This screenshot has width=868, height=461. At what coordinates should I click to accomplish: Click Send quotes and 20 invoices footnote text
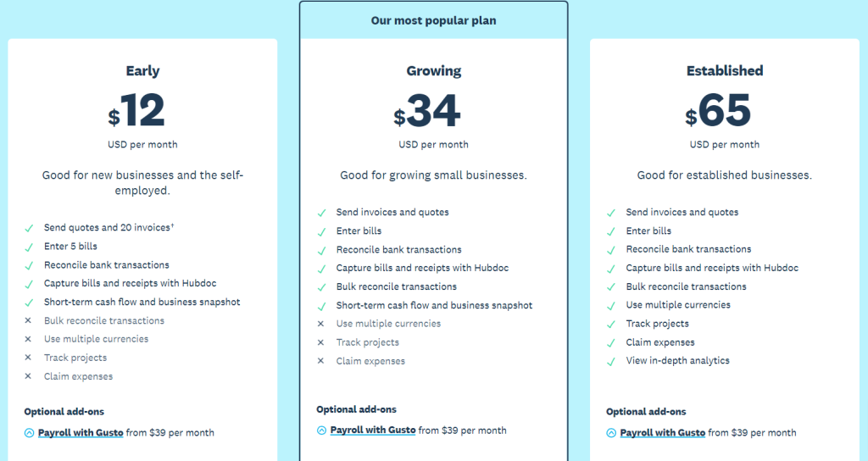point(109,227)
